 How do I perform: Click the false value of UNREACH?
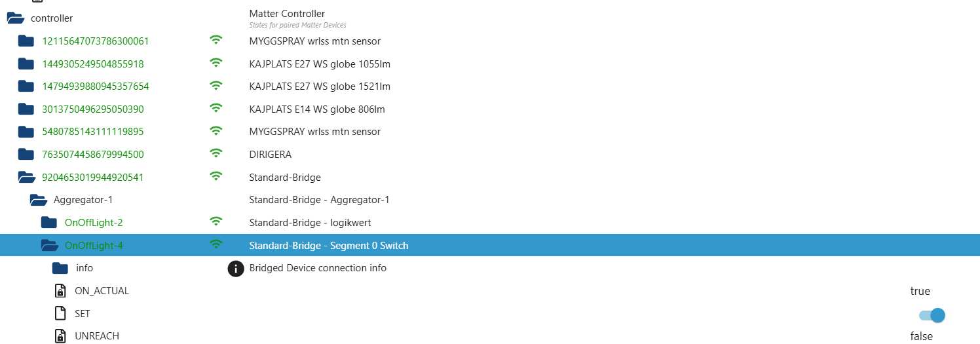[921, 336]
